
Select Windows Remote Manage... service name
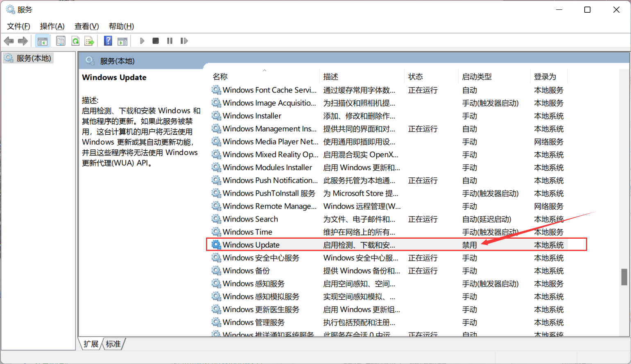tap(269, 206)
